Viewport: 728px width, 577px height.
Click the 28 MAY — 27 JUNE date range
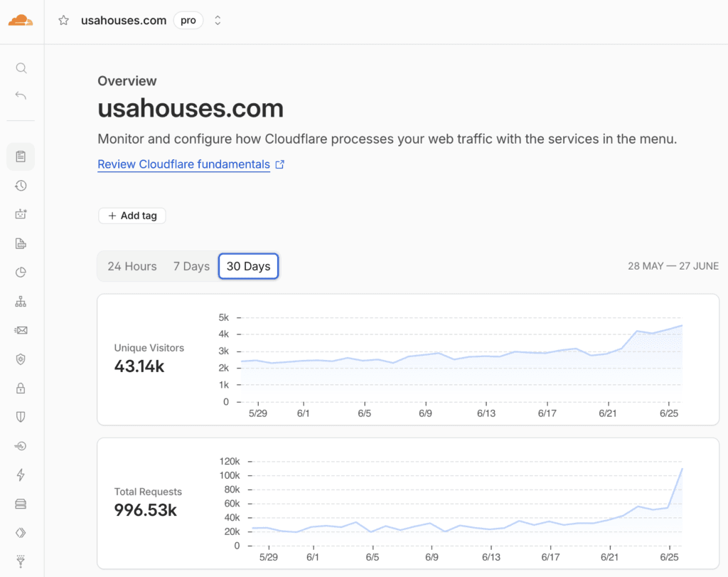tap(673, 266)
